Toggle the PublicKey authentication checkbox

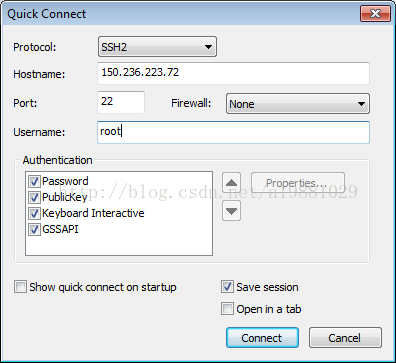click(34, 197)
